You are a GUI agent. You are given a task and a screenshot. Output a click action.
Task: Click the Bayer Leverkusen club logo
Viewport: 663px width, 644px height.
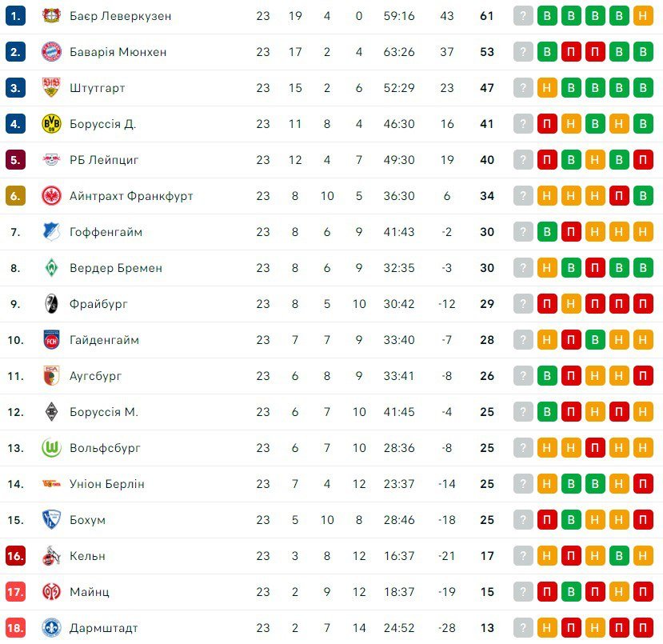[x=51, y=16]
